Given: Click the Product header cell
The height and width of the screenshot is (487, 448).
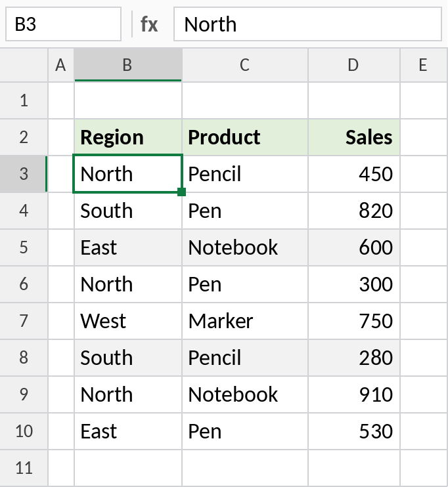Looking at the screenshot, I should pos(245,137).
